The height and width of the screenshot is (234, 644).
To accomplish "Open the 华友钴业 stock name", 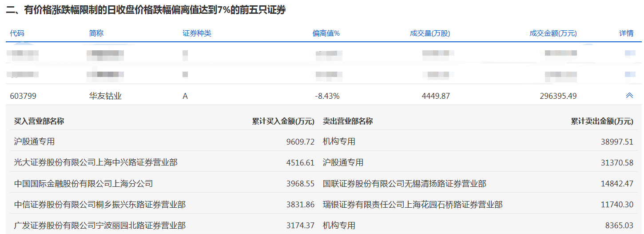I will tap(105, 96).
